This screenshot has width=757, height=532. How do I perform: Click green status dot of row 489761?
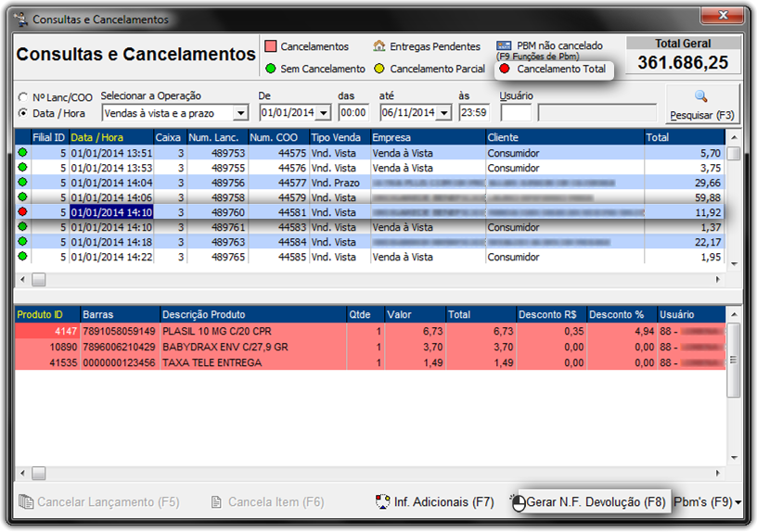(x=22, y=227)
